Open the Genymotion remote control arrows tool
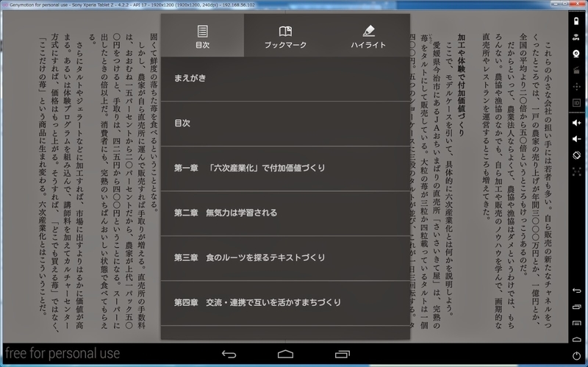Viewport: 588px width, 367px height. click(576, 87)
